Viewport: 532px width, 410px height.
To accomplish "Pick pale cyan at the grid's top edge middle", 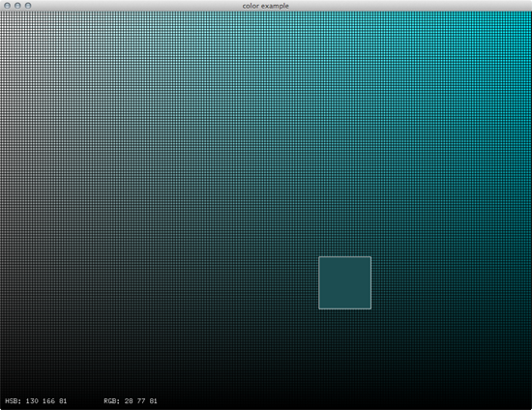I will click(266, 15).
